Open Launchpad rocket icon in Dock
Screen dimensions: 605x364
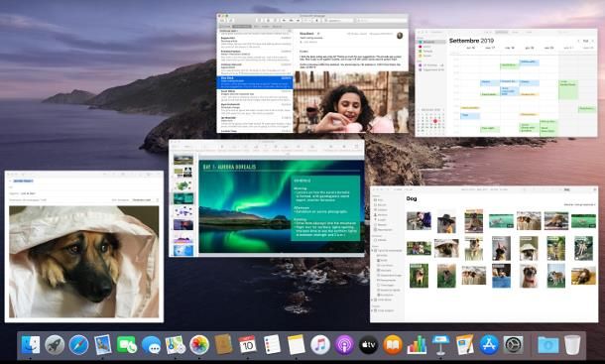coord(55,344)
